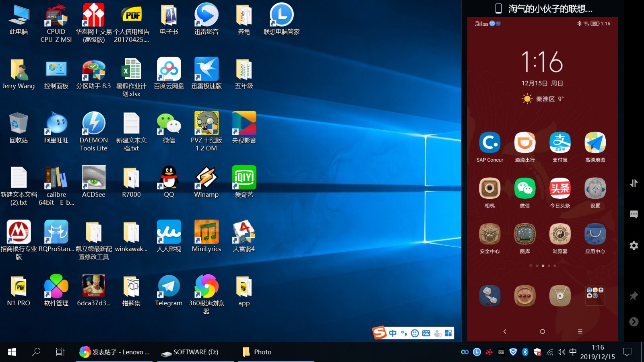The image size is (644, 362).
Task: Open 今日头条 app on phone screen
Action: 560,188
